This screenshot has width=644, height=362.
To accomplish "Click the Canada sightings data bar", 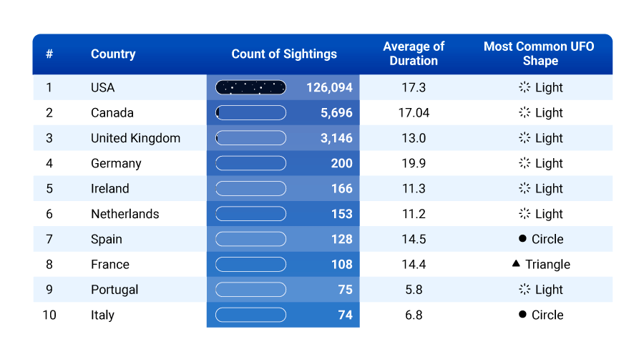I will [251, 112].
